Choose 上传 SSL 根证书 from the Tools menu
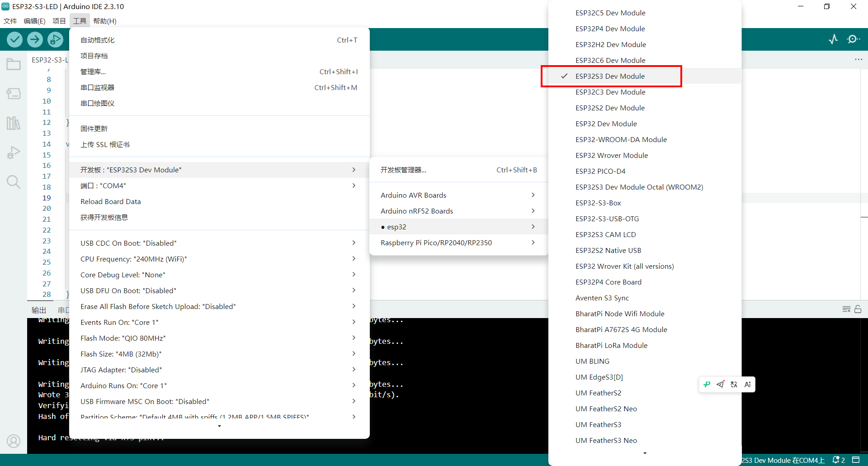Viewport: 868px width, 466px height. click(219, 144)
